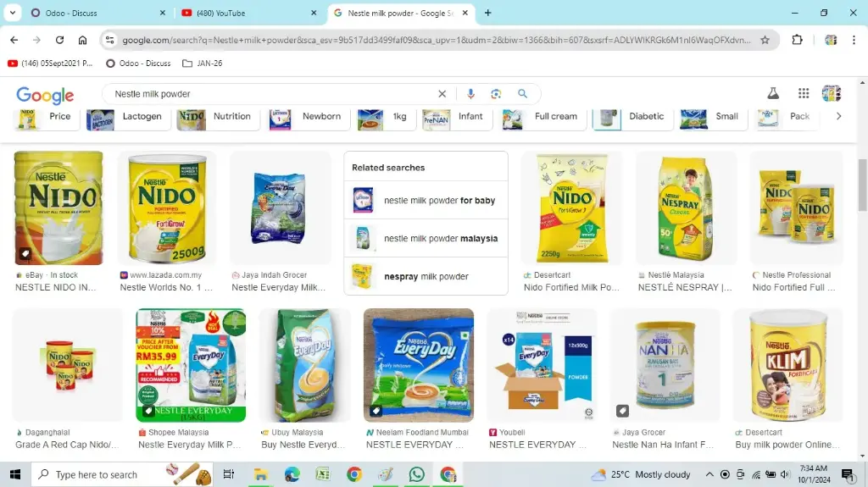Open the 05Sept2021 YouTube bookmark
Viewport: 868px width, 487px height.
point(50,63)
